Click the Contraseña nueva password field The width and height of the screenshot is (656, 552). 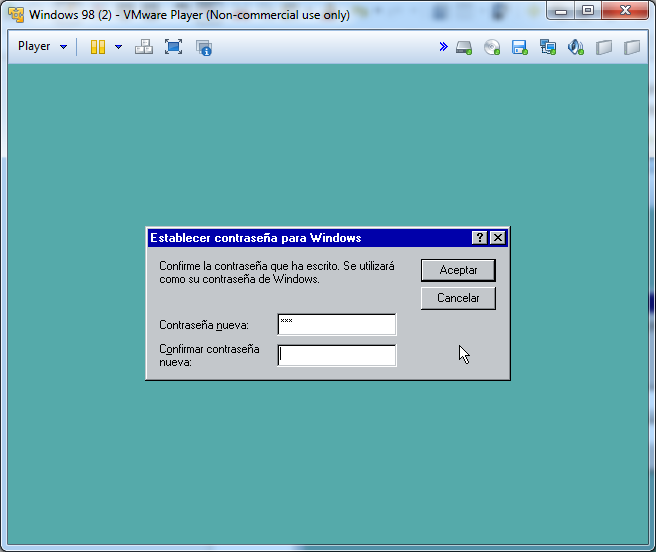click(336, 324)
